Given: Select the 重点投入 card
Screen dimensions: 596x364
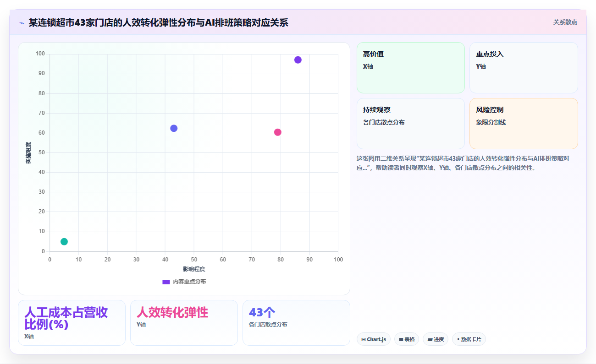Looking at the screenshot, I should (x=524, y=68).
